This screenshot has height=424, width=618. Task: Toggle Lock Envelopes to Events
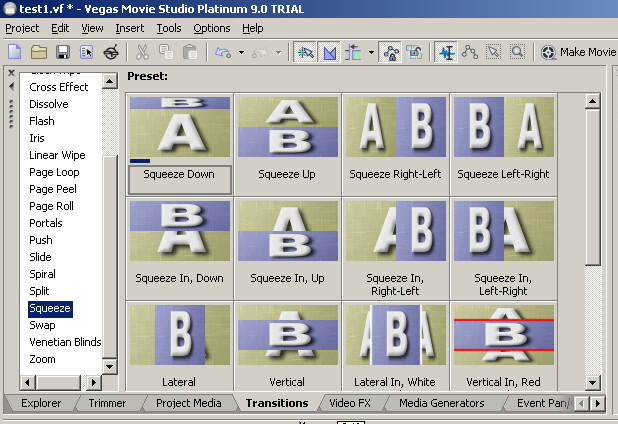391,52
